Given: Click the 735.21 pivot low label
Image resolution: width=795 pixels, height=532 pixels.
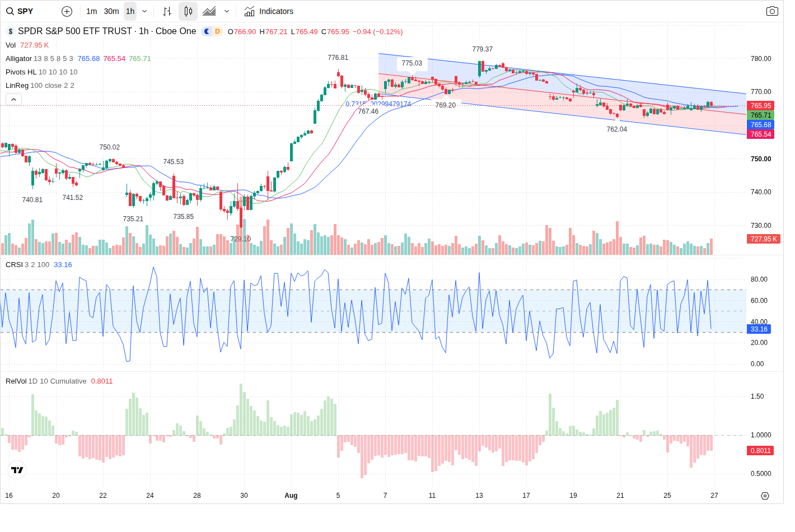Looking at the screenshot, I should coord(133,219).
